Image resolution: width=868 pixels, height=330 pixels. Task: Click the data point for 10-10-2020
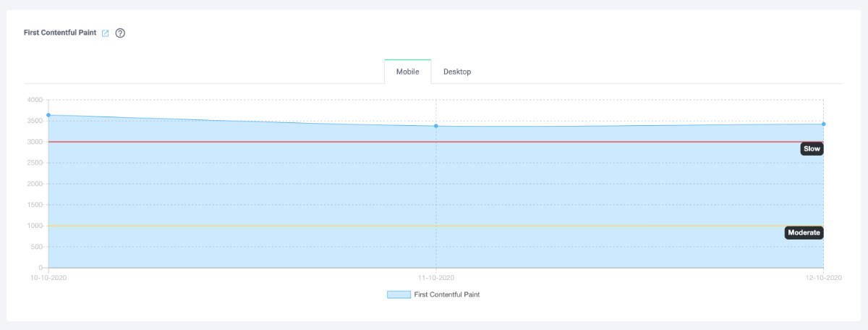pyautogui.click(x=48, y=115)
